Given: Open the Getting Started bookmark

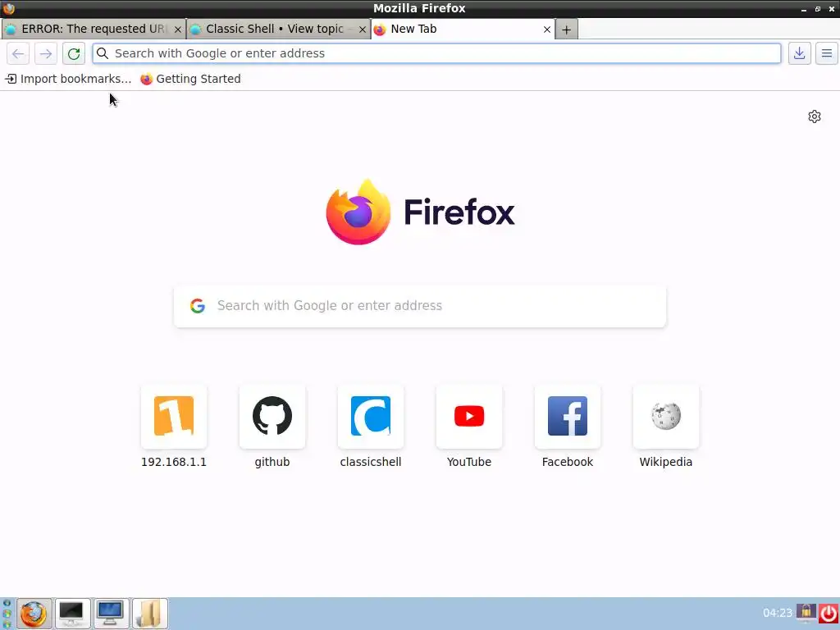Looking at the screenshot, I should tap(190, 79).
